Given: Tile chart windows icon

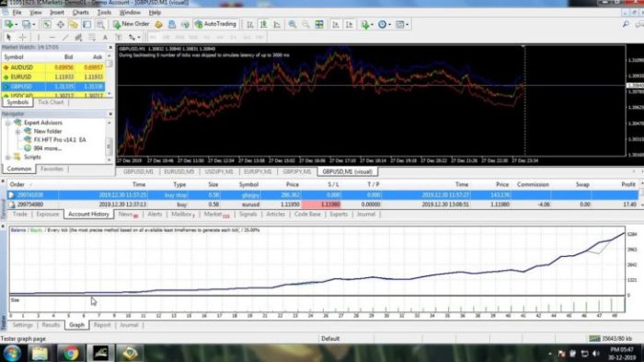Looking at the screenshot, I should [319, 24].
